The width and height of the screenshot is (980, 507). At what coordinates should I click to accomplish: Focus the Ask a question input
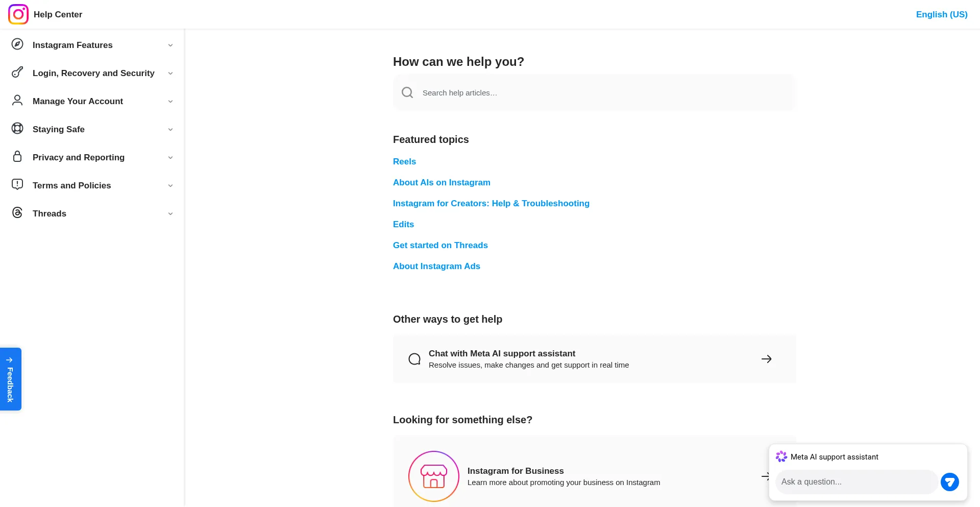click(x=856, y=481)
